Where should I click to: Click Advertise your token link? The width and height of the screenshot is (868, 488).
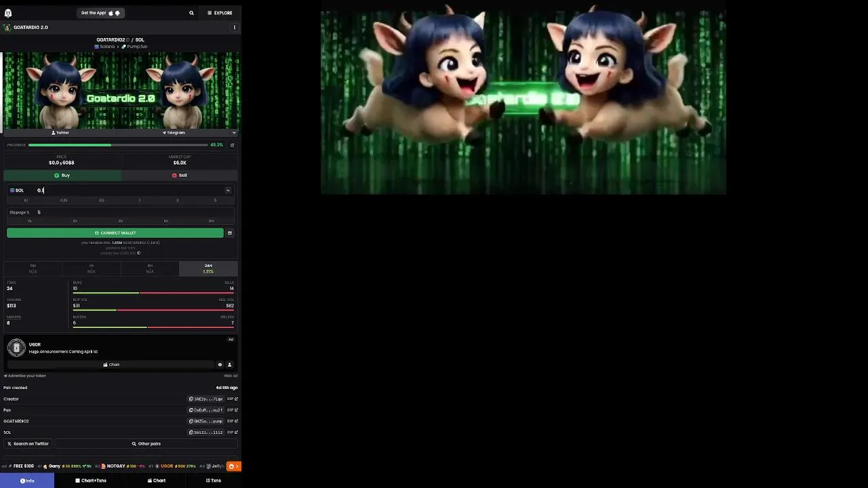[25, 375]
